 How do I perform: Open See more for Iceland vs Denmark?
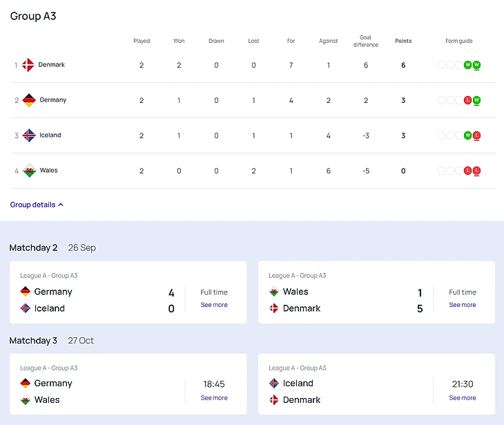click(x=463, y=398)
